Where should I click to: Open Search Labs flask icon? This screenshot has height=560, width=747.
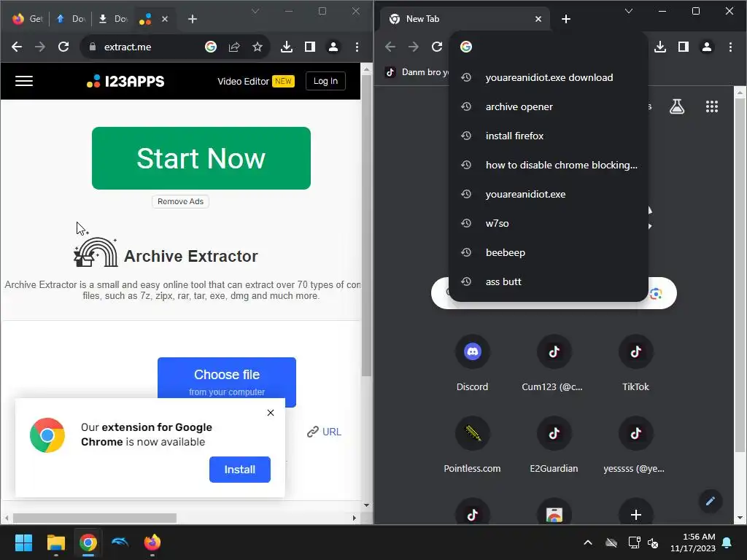tap(677, 106)
